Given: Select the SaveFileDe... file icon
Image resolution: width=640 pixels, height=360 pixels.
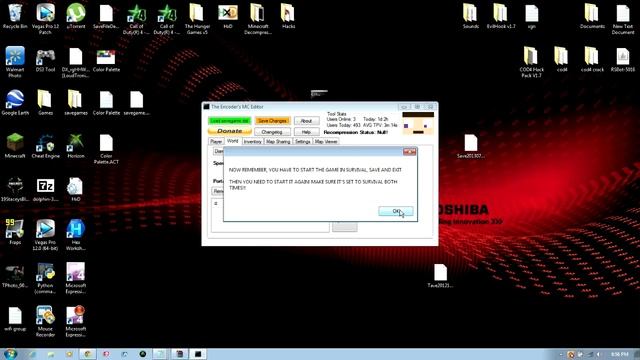Looking at the screenshot, I should click(x=106, y=17).
